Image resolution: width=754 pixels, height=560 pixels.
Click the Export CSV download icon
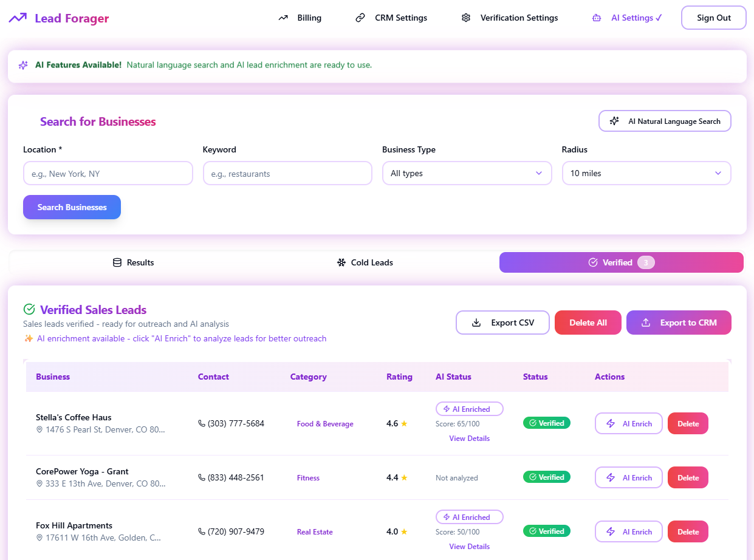point(476,323)
